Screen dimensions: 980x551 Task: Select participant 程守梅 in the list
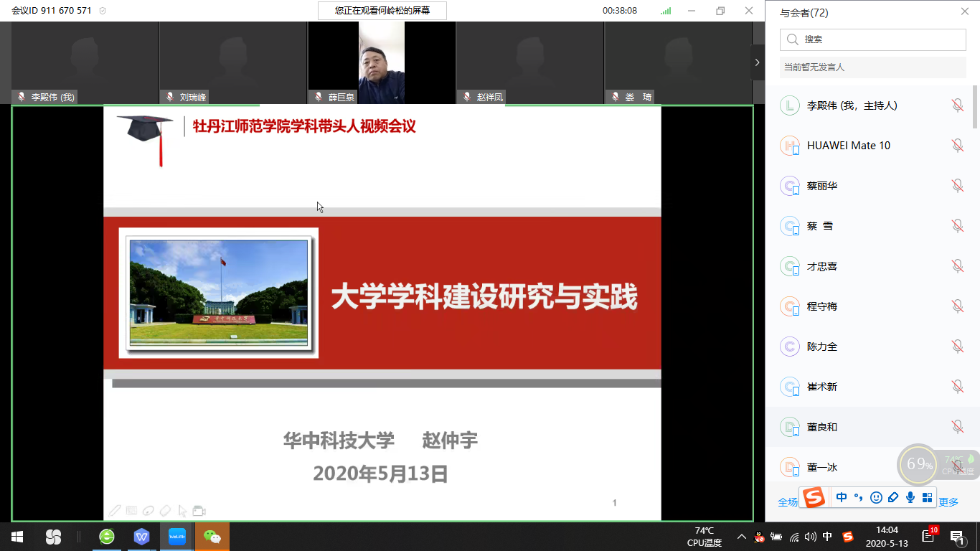[822, 306]
